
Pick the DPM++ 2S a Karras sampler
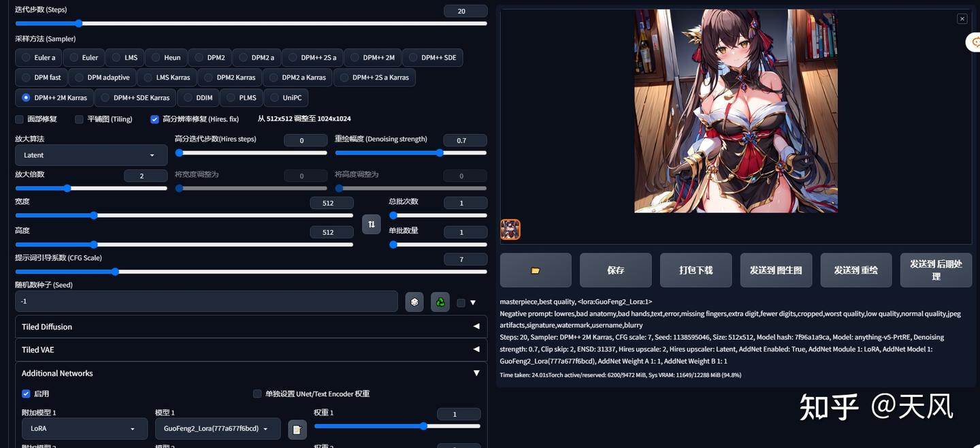click(374, 78)
